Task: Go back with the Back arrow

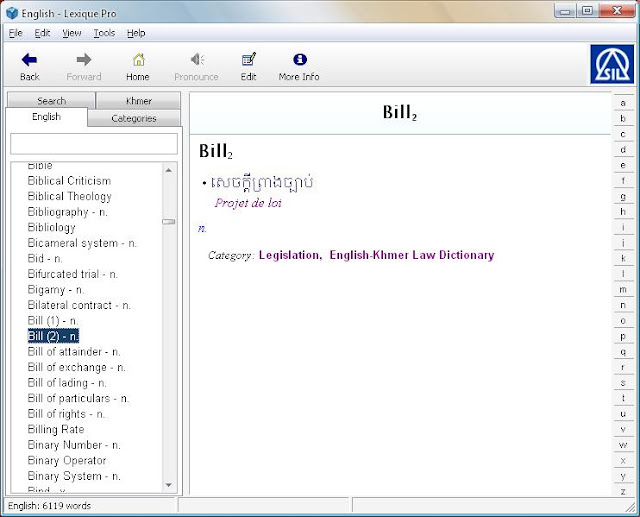Action: 29,60
